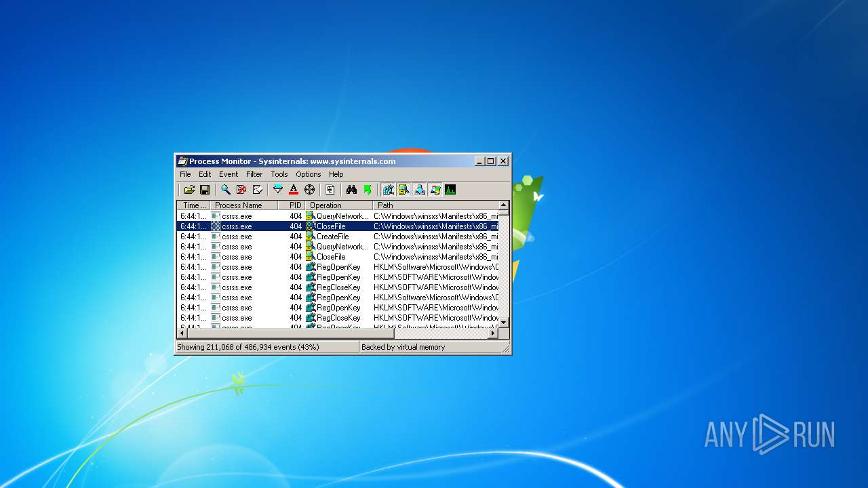Maximize the Process Monitor window

491,161
